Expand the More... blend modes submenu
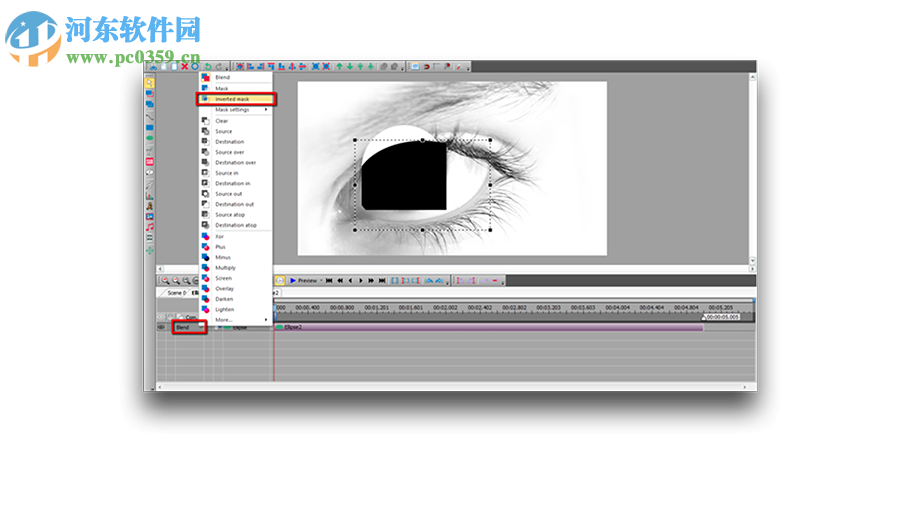Image resolution: width=900 pixels, height=506 pixels. point(235,320)
